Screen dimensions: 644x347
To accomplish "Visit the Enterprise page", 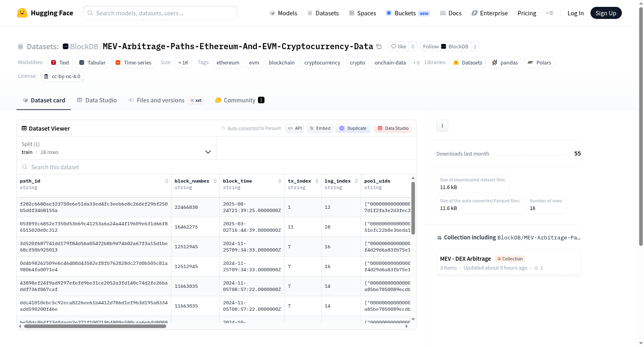I will click(x=489, y=13).
